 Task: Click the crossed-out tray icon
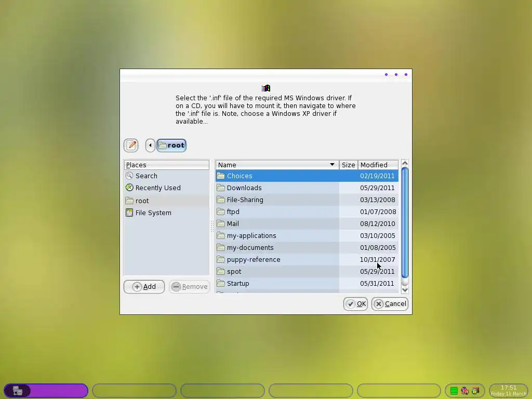tap(465, 391)
